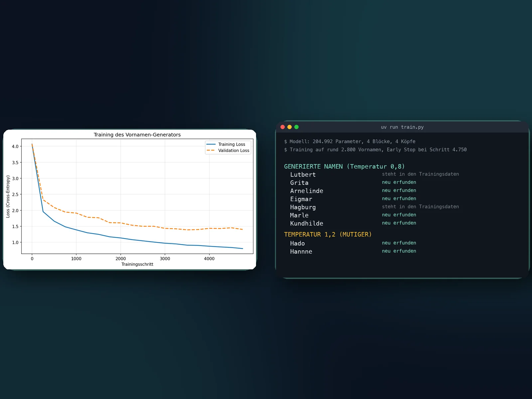This screenshot has width=532, height=399.
Task: Click the y-axis tick '1.5'
Action: [x=15, y=226]
